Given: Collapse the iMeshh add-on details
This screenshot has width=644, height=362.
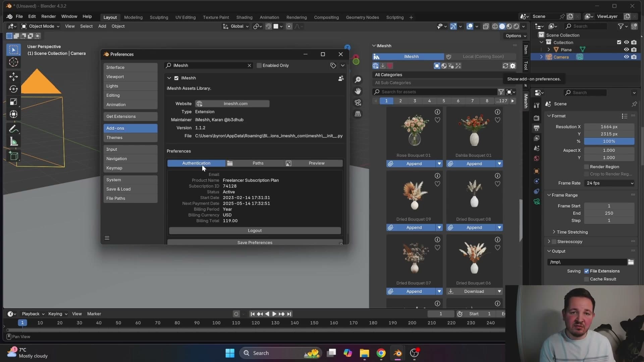Looking at the screenshot, I should coord(169,78).
